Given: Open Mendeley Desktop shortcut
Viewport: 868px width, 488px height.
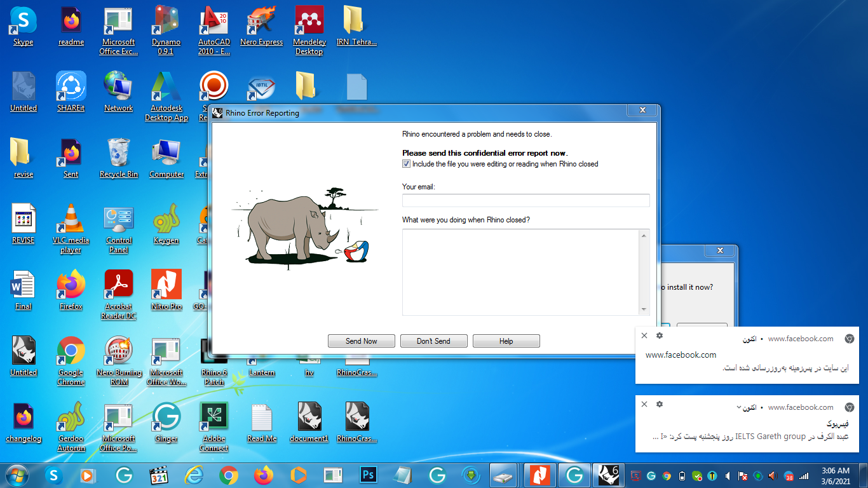Looking at the screenshot, I should click(x=309, y=30).
